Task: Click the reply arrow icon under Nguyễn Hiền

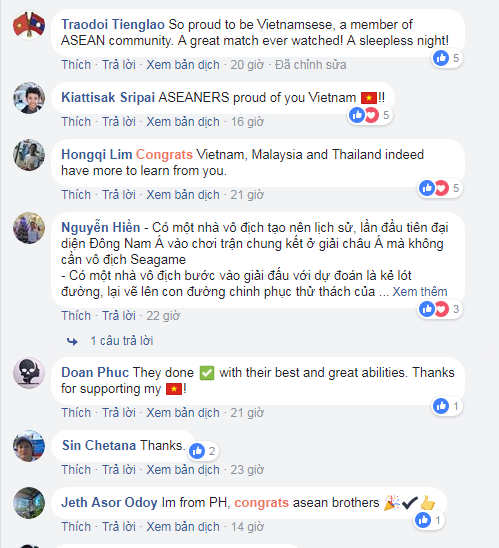Action: tap(72, 341)
